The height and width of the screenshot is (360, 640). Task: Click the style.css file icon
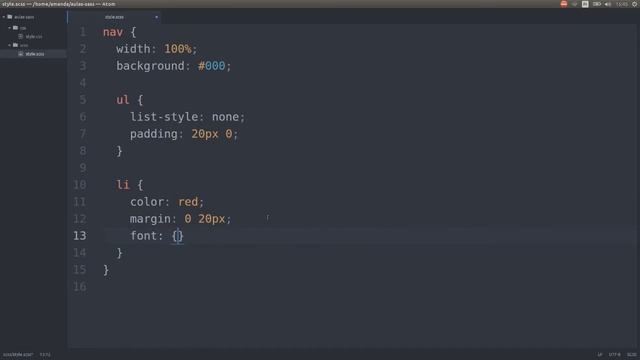pos(21,36)
